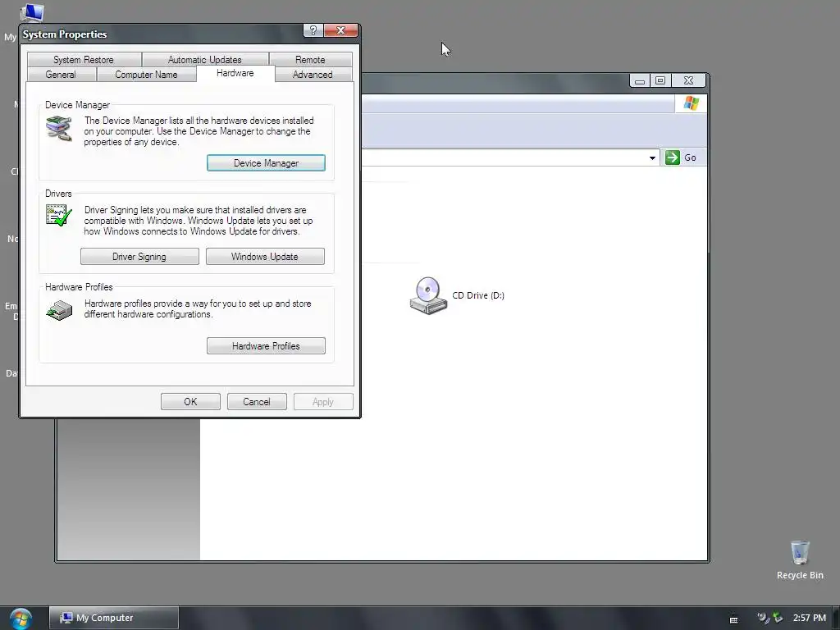The height and width of the screenshot is (630, 840).
Task: Maximize the My Computer window
Action: click(x=660, y=81)
